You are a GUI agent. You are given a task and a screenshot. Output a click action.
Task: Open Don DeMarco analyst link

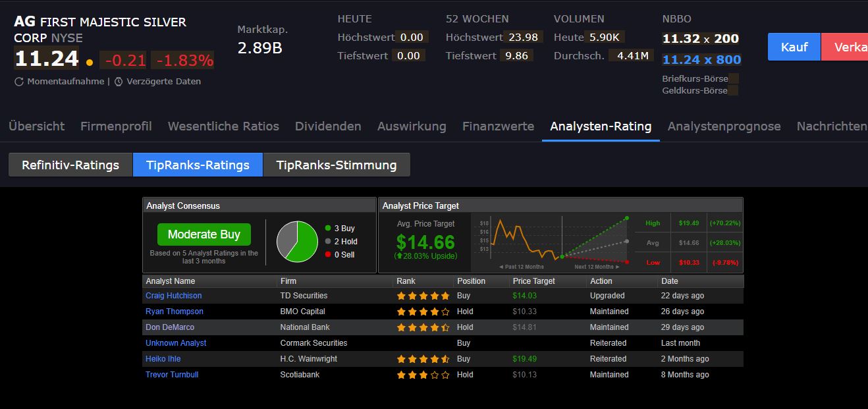pyautogui.click(x=170, y=327)
